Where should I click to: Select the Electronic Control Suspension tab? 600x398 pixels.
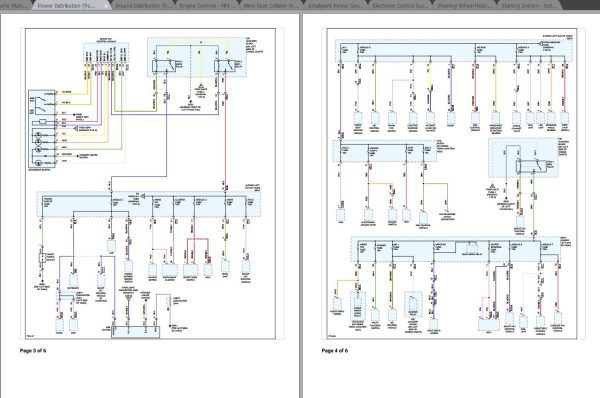pos(400,5)
